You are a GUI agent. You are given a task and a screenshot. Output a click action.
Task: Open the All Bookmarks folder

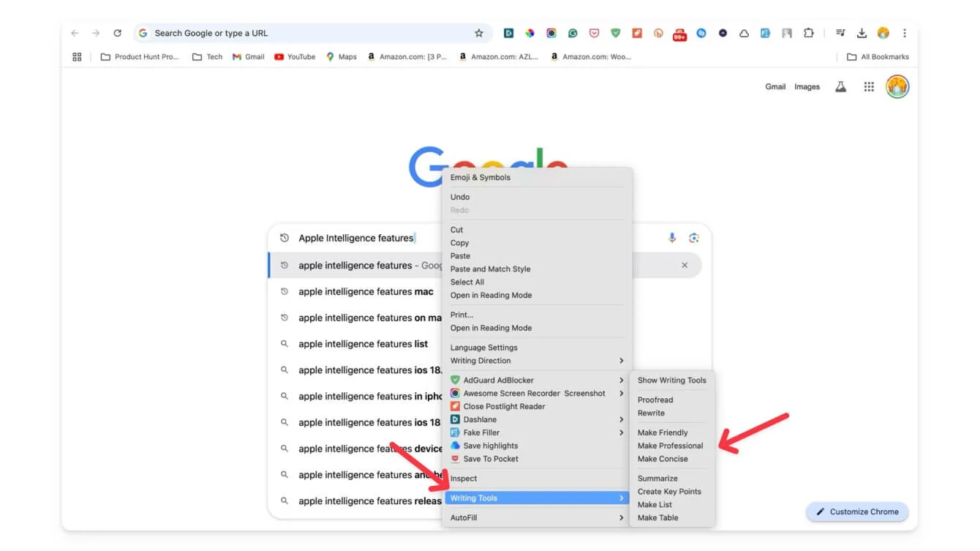coord(878,56)
